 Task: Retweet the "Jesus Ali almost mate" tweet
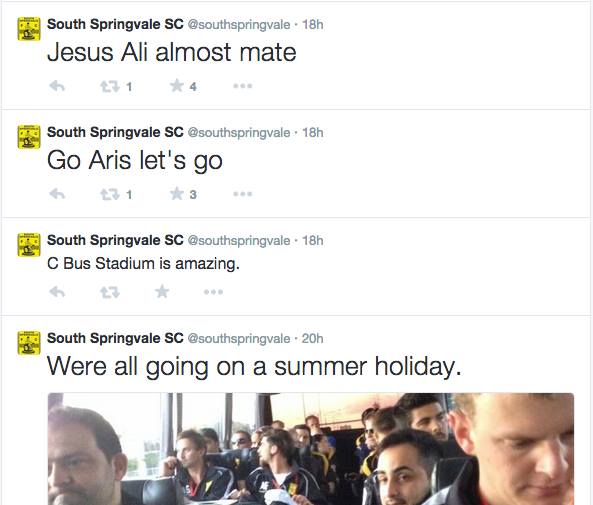click(110, 87)
